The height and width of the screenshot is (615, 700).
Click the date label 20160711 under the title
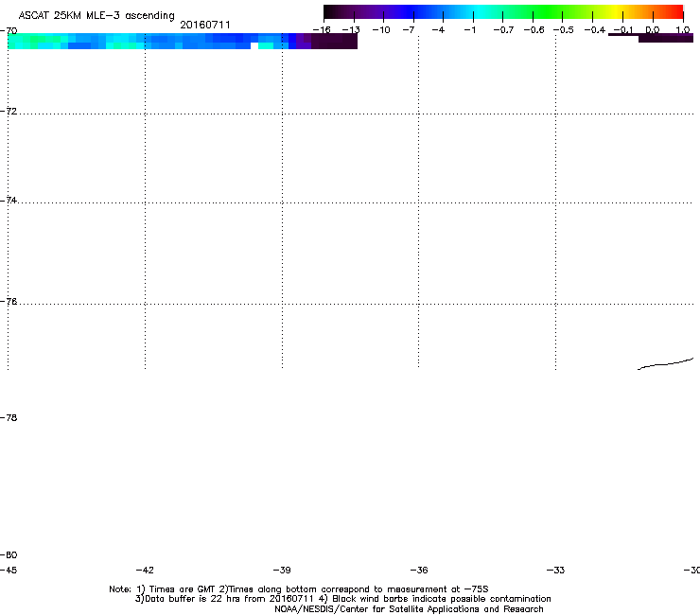205,25
